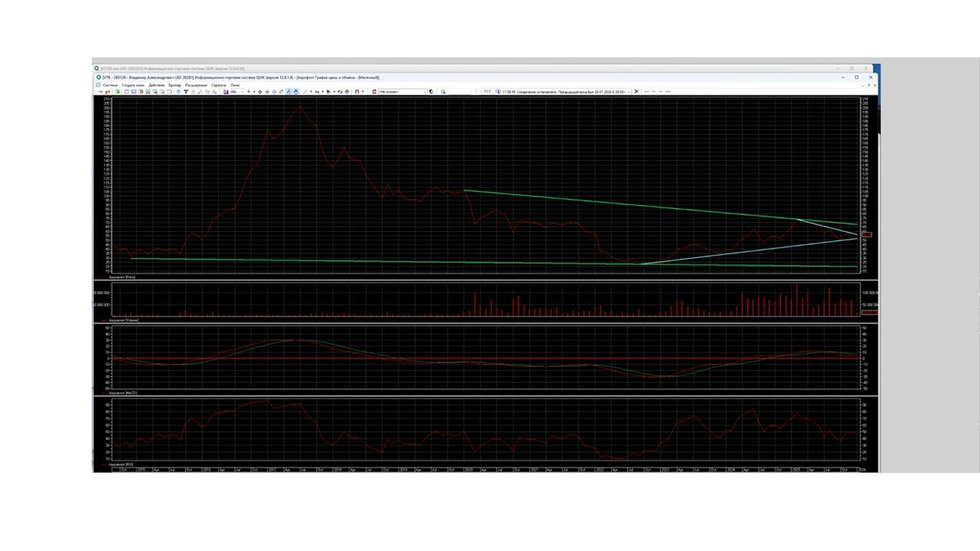Click the red volume value marker on axis
The height and width of the screenshot is (551, 980).
(x=871, y=312)
